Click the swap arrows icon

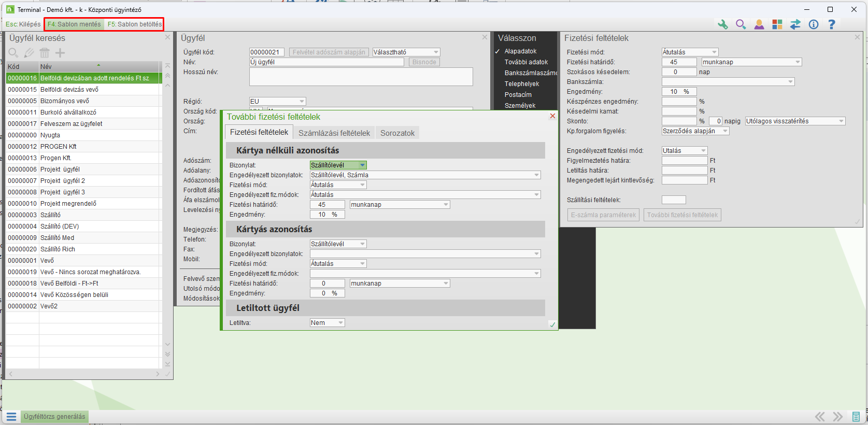(x=795, y=24)
